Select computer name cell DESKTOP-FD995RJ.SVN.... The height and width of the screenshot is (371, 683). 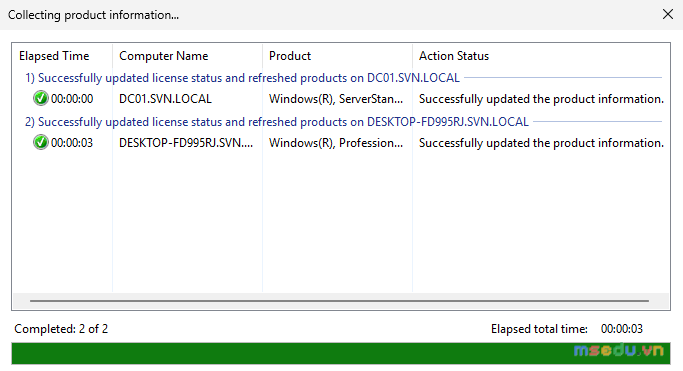(x=186, y=143)
